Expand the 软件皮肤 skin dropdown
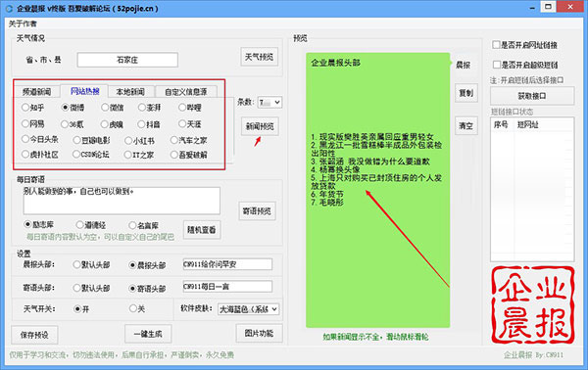 (x=249, y=309)
